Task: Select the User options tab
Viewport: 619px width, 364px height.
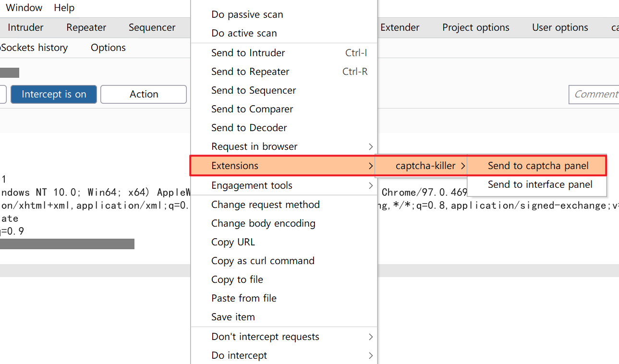Action: pos(560,27)
